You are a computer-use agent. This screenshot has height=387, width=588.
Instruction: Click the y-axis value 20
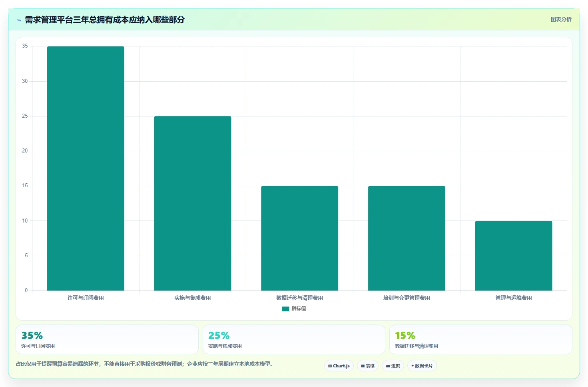(25, 151)
